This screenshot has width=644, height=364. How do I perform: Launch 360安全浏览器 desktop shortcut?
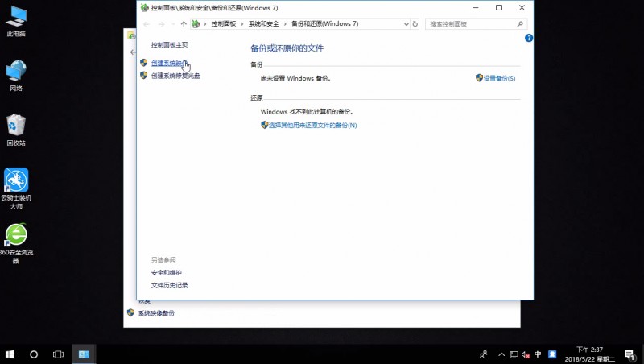16,243
